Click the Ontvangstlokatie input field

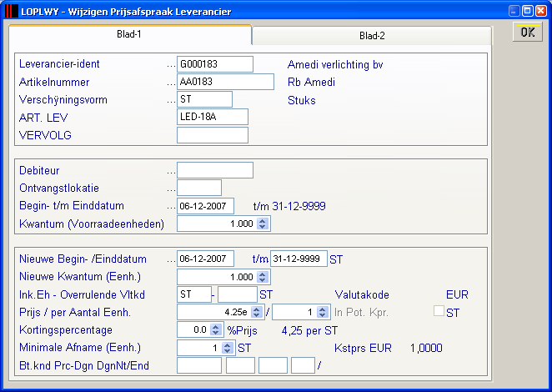coord(199,188)
